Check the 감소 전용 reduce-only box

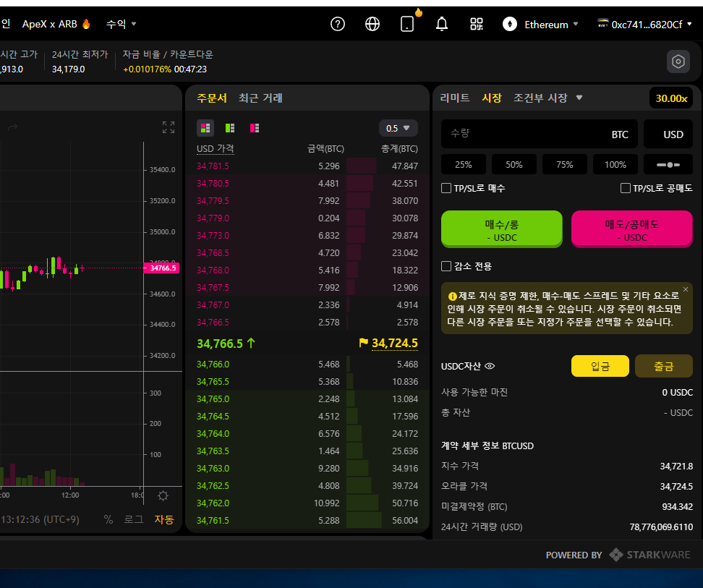(446, 266)
